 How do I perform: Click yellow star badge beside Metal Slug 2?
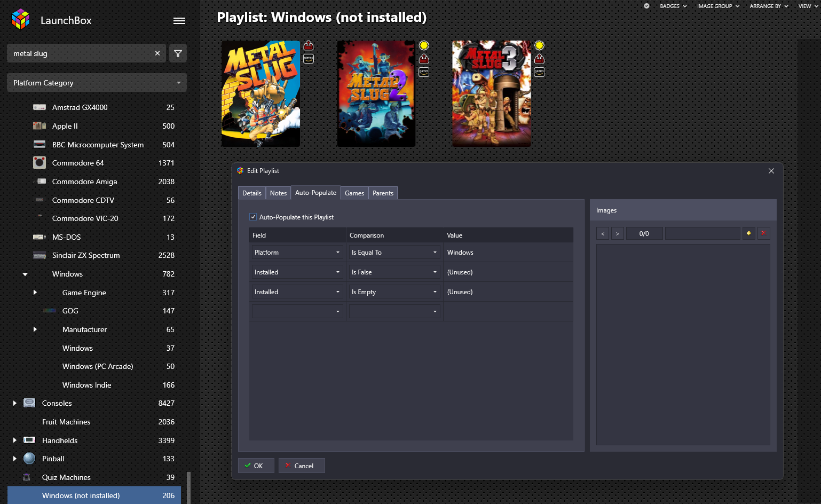tap(424, 45)
